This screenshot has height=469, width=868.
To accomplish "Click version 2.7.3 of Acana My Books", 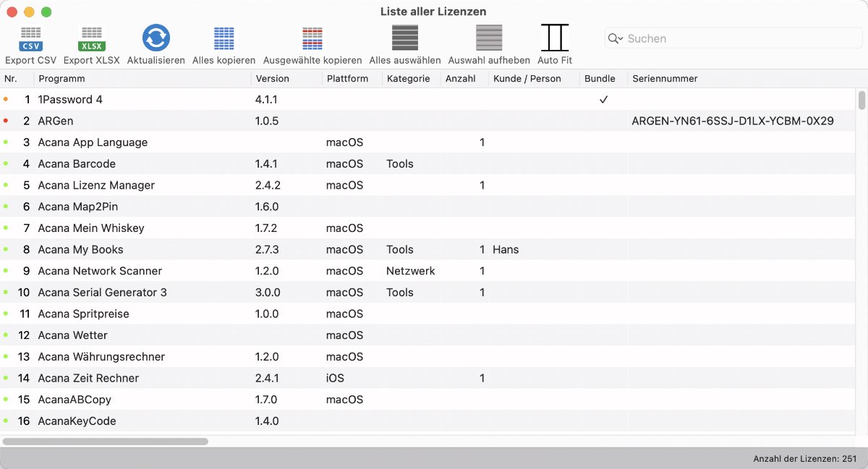I will (x=267, y=249).
